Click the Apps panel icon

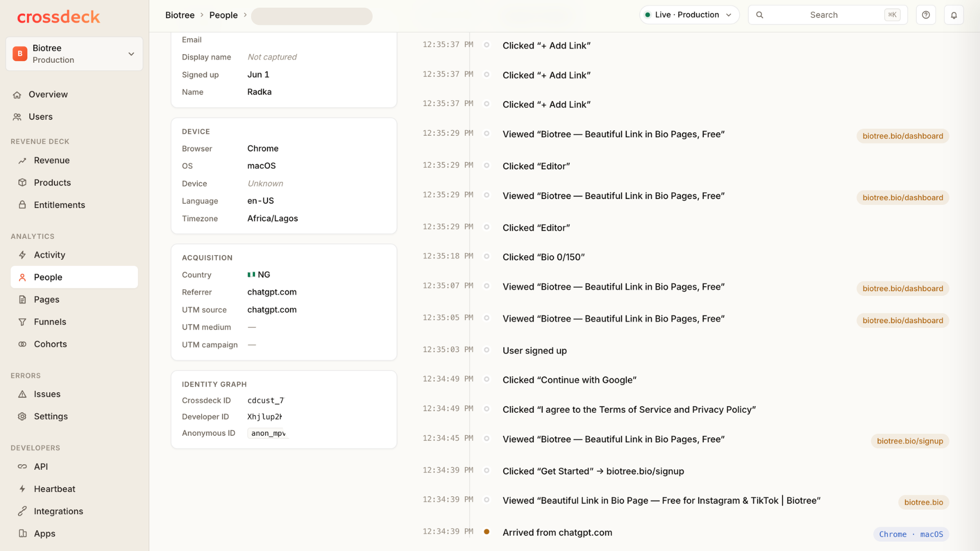pyautogui.click(x=22, y=534)
